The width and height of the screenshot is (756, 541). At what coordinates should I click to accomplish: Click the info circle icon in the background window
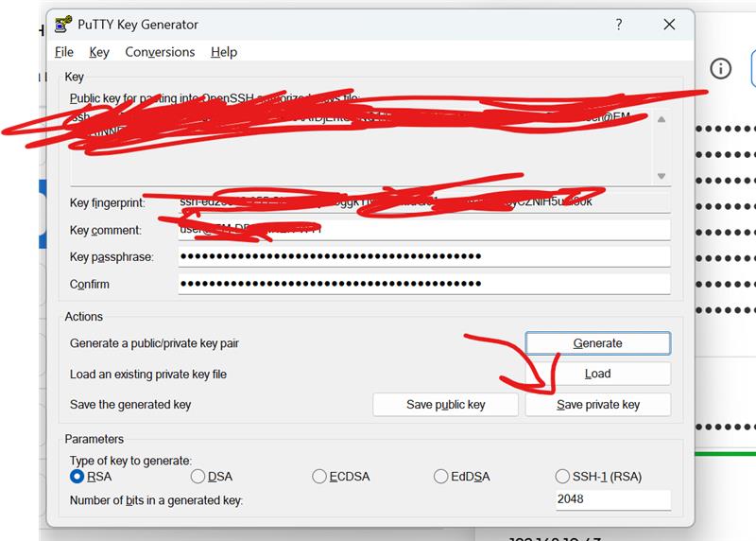720,68
